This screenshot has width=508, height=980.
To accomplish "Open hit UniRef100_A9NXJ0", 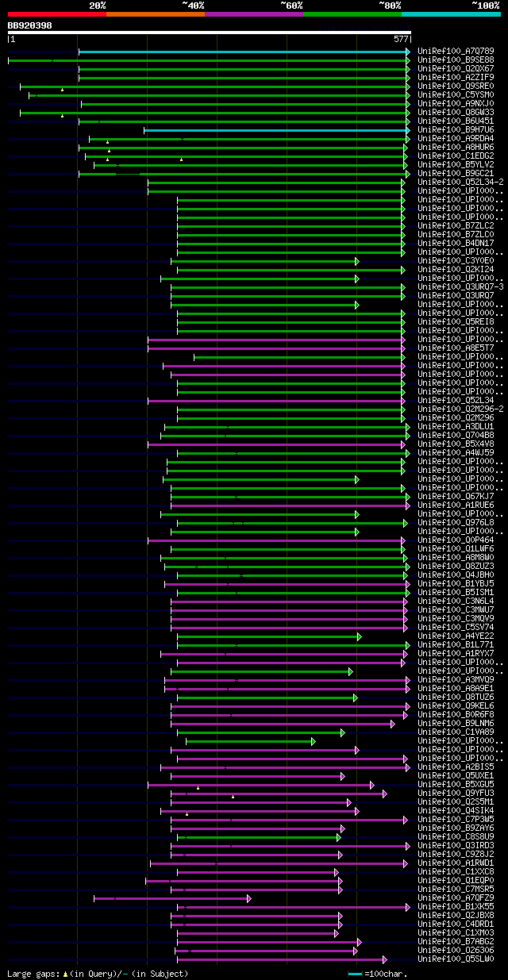I will pyautogui.click(x=456, y=104).
